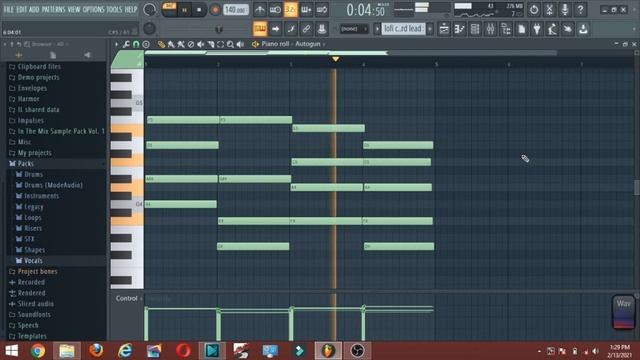640x360 pixels.
Task: Open the piano roll view icon
Action: pyautogui.click(x=459, y=29)
